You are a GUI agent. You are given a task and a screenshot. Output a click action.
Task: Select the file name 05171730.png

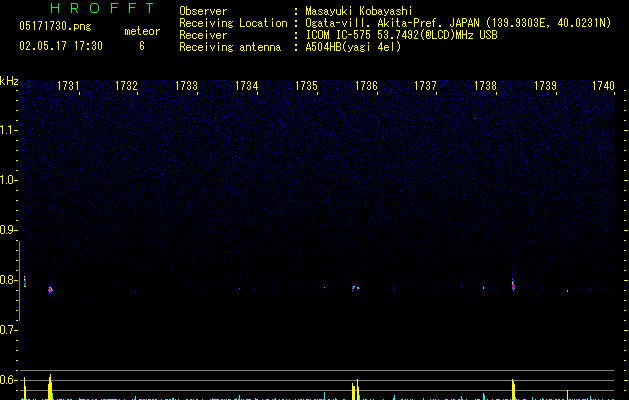(x=55, y=26)
